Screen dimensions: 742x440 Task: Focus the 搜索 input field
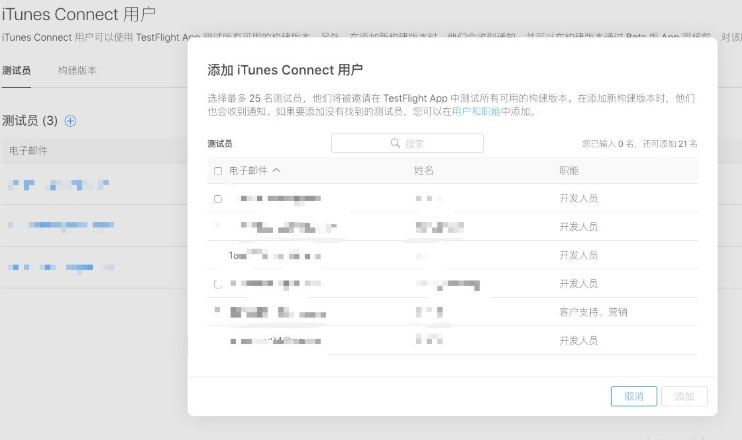[x=407, y=143]
